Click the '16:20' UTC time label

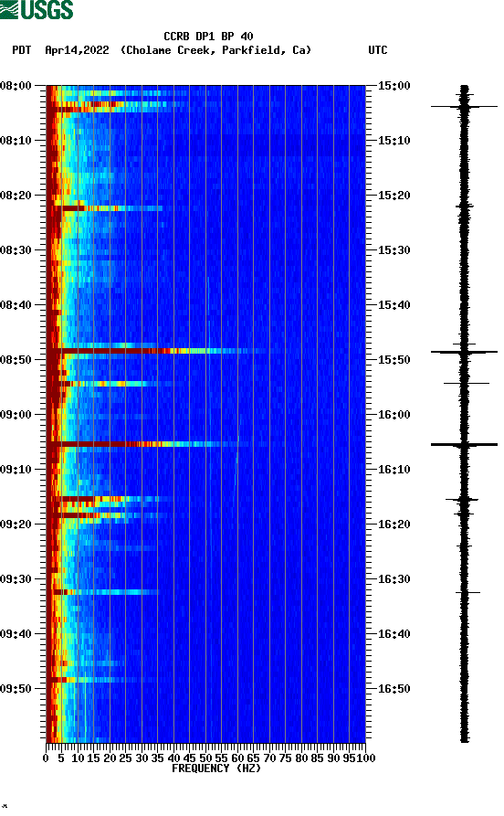click(x=394, y=525)
